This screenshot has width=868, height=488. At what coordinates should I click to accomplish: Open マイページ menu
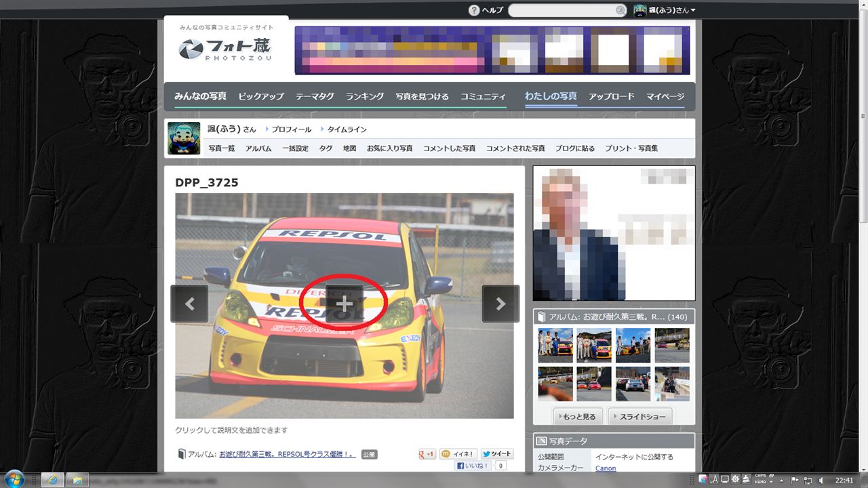coord(665,96)
